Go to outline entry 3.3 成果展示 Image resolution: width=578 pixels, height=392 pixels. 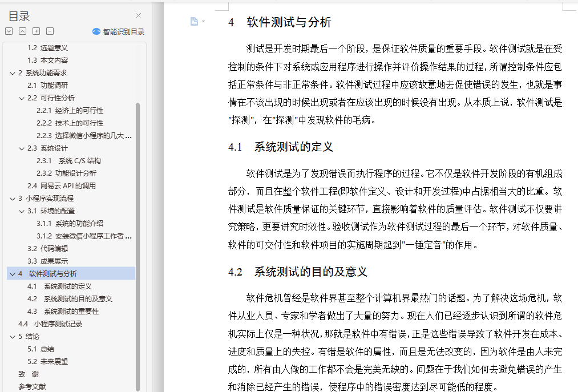(x=47, y=261)
